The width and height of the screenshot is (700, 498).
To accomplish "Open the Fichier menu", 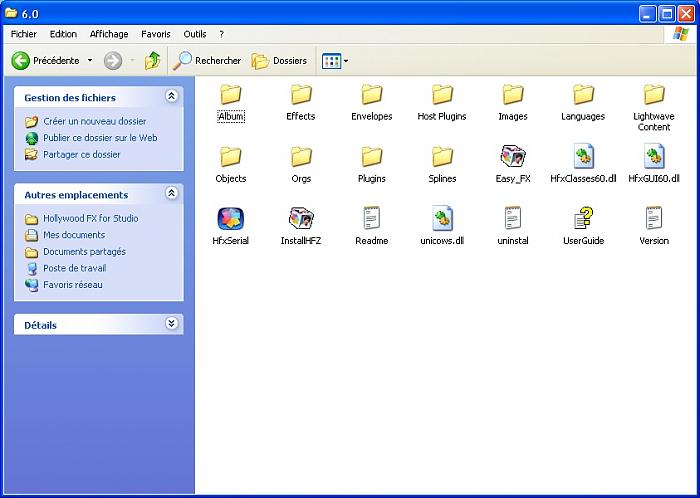I will (24, 34).
